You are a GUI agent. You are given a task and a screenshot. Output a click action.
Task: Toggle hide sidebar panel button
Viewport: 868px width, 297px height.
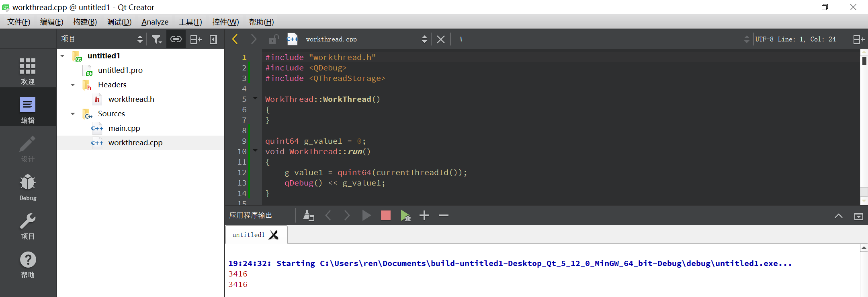[213, 39]
